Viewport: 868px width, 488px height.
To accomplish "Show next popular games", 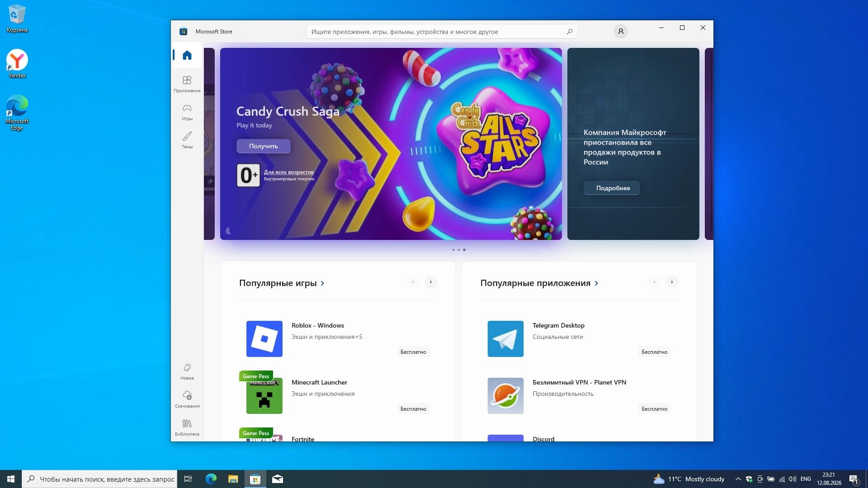I will coord(431,282).
